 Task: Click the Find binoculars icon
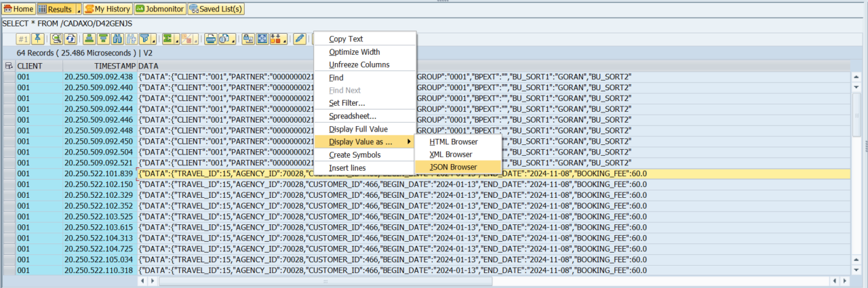tap(117, 39)
